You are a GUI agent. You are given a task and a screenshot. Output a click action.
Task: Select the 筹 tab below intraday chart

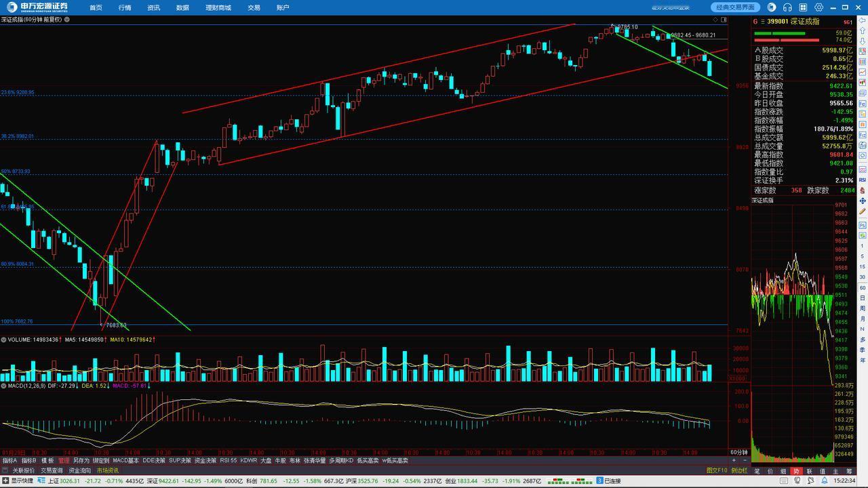(849, 471)
